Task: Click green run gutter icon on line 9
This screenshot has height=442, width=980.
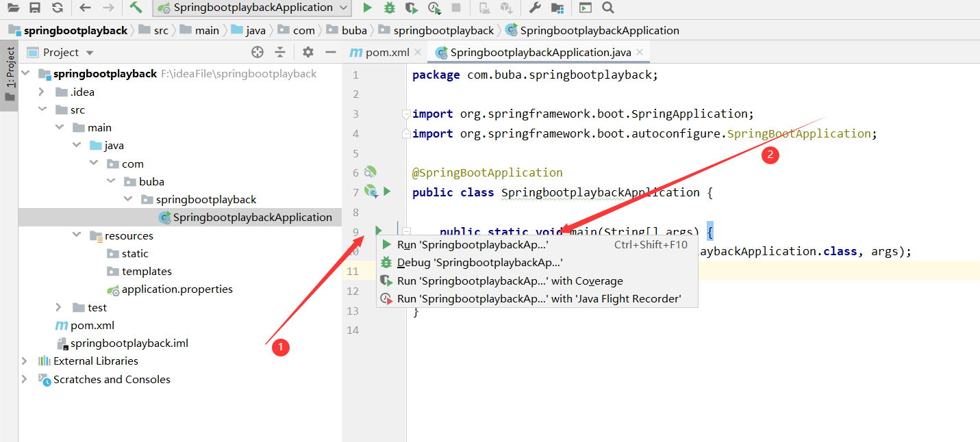Action: click(x=378, y=231)
